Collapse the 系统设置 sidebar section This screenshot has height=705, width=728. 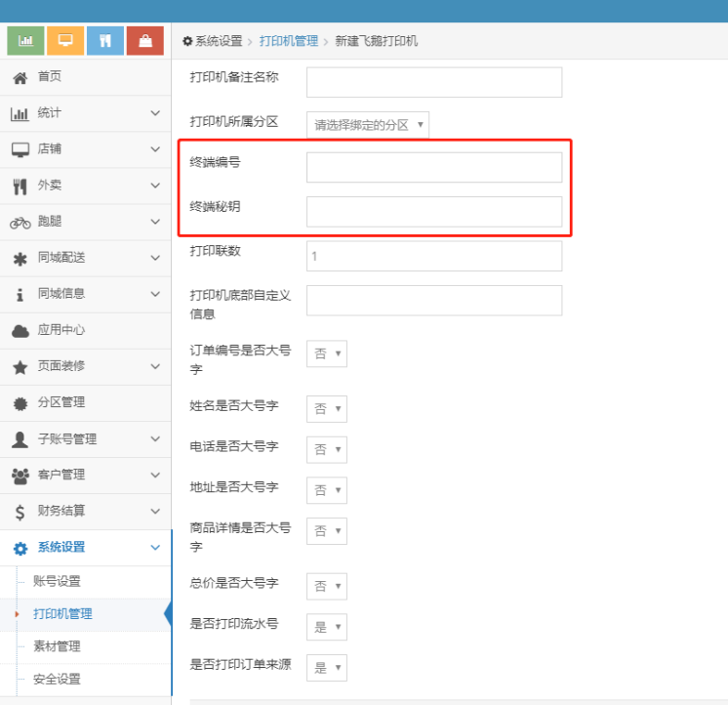pos(85,547)
